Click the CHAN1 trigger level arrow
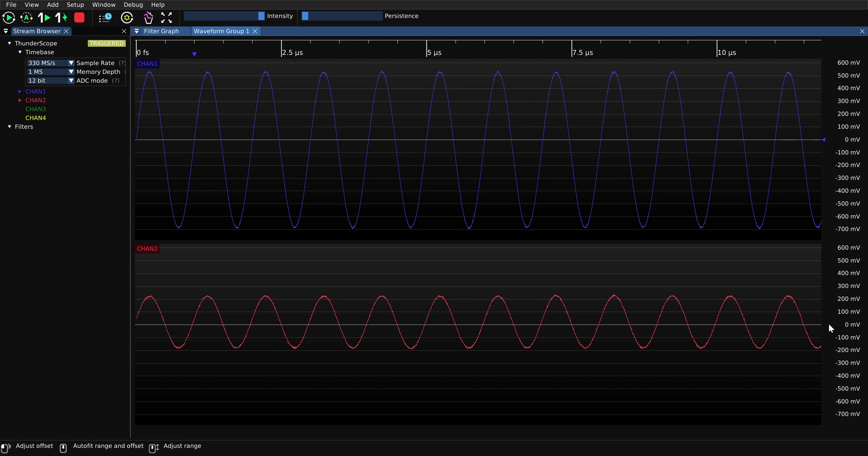868x456 pixels. click(823, 140)
